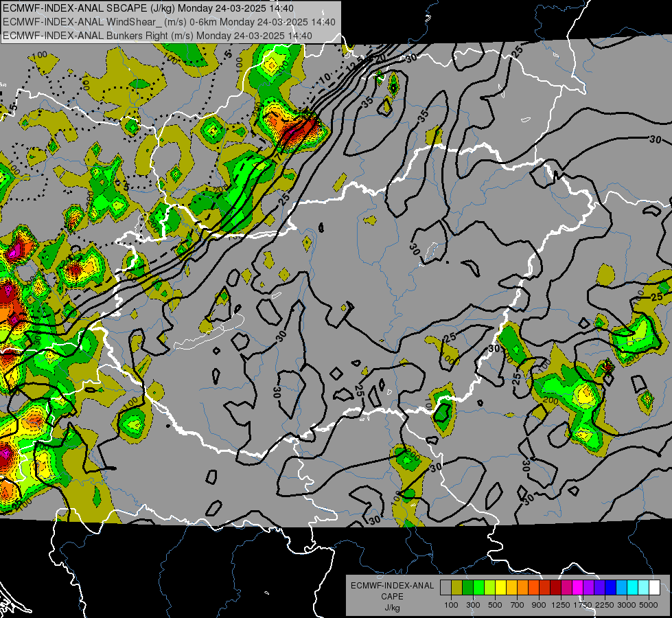672x618 pixels.
Task: Click the J/kg unit label in legend
Action: tap(392, 608)
